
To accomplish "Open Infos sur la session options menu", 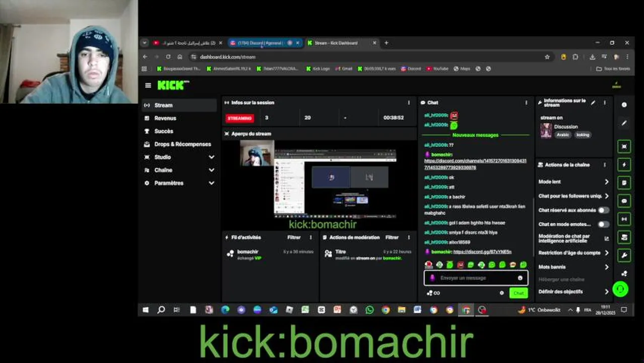I will [409, 102].
